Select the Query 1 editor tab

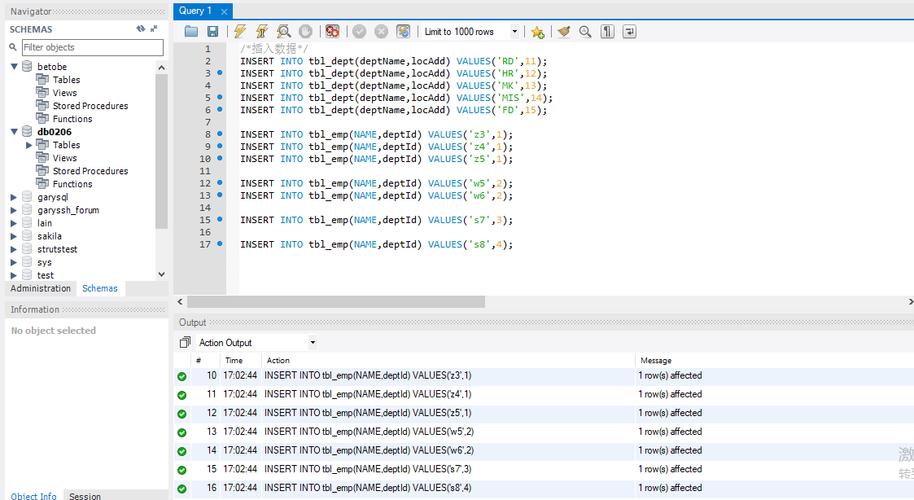click(195, 11)
